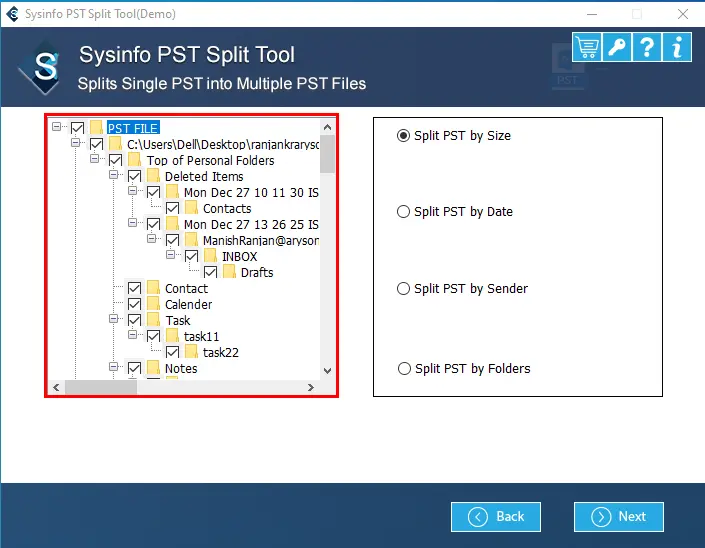Minimize the Sysinfo PST Split Tool window
Screen dimensions: 705x548
(x=592, y=14)
